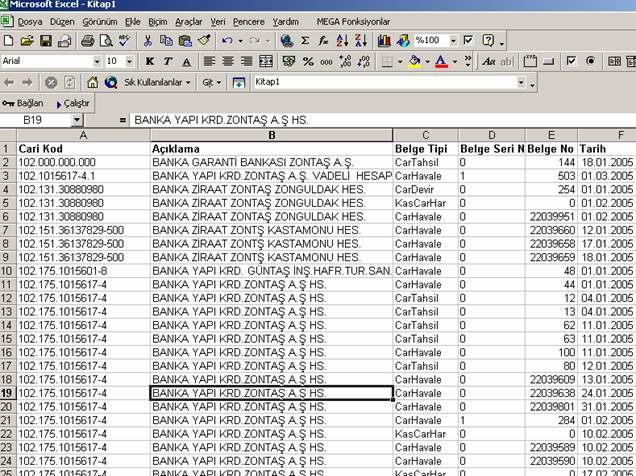Merge and center selected cells
This screenshot has width=636, height=476.
266,61
